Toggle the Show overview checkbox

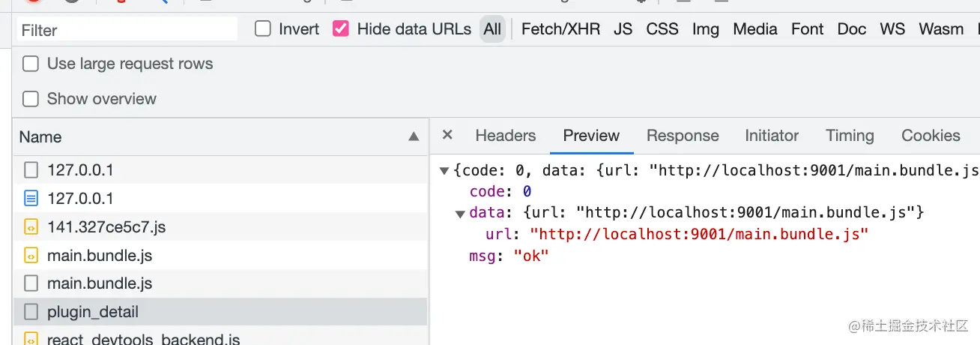coord(31,99)
